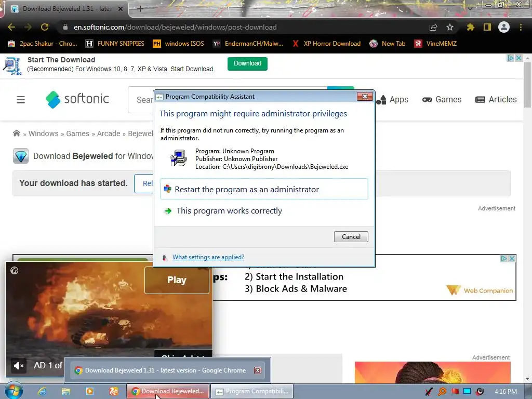Open the New Tab bookmark
The image size is (532, 399).
388,44
